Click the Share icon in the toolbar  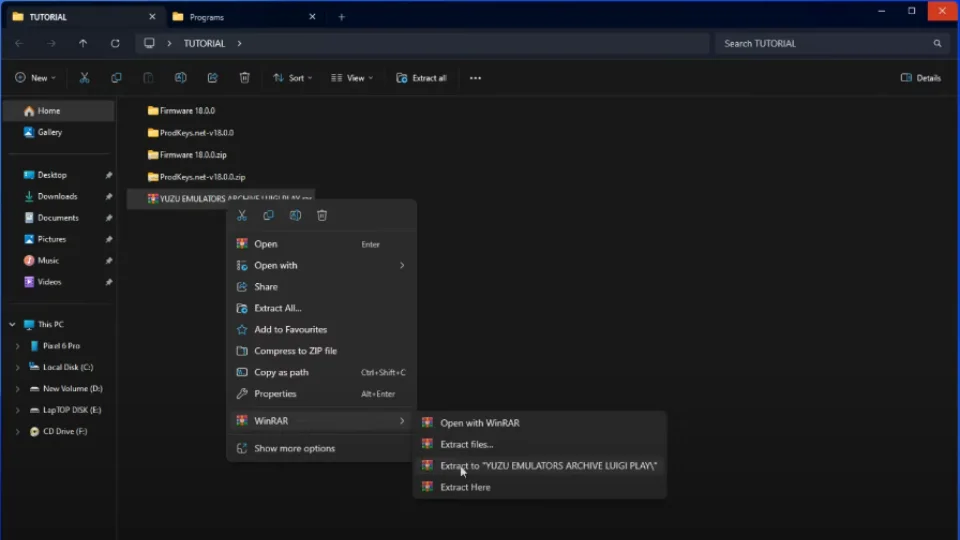212,78
